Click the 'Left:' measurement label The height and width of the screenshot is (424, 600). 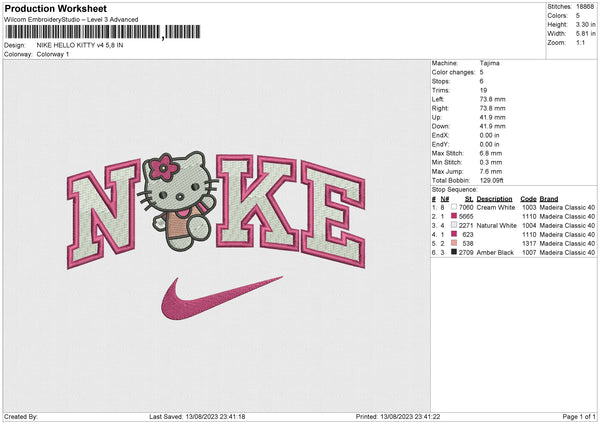pos(438,99)
